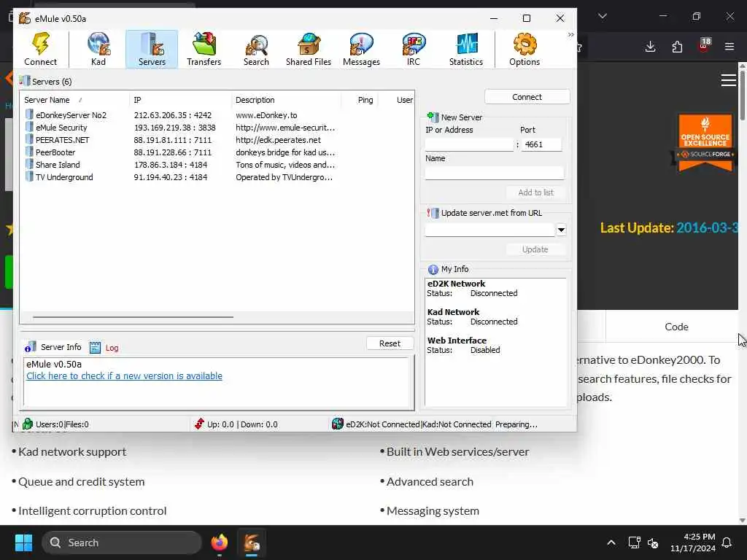
Task: Open the Statistics toolbar icon
Action: click(x=466, y=49)
